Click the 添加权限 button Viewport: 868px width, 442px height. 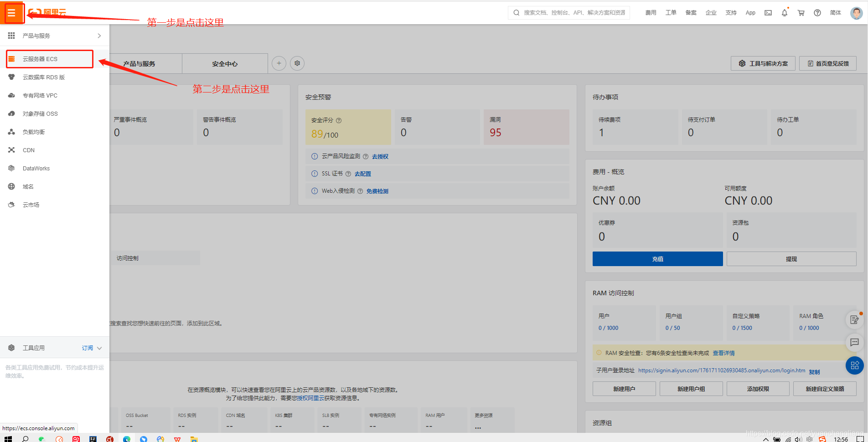(758, 389)
